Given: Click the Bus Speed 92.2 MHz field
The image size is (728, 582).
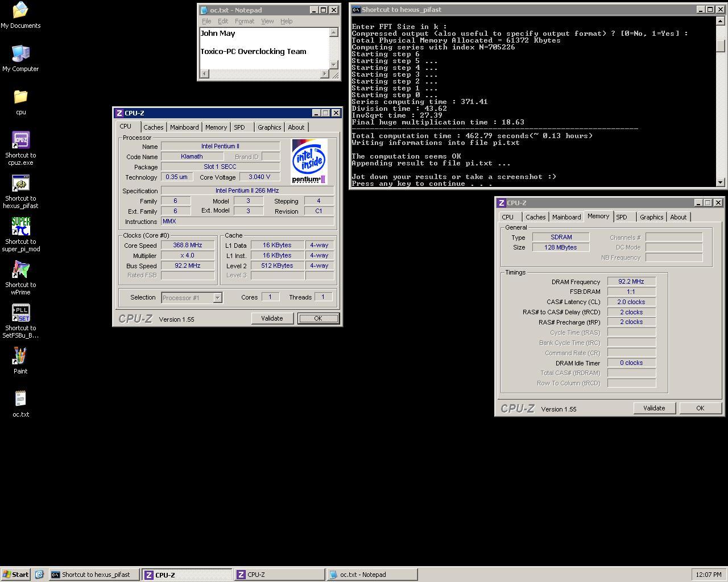Looking at the screenshot, I should 188,265.
